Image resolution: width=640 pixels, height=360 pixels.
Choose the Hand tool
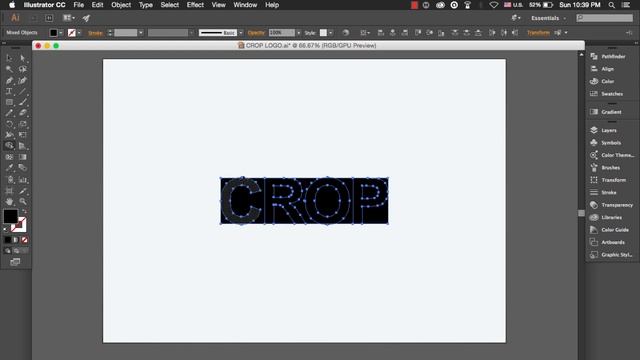(9, 201)
